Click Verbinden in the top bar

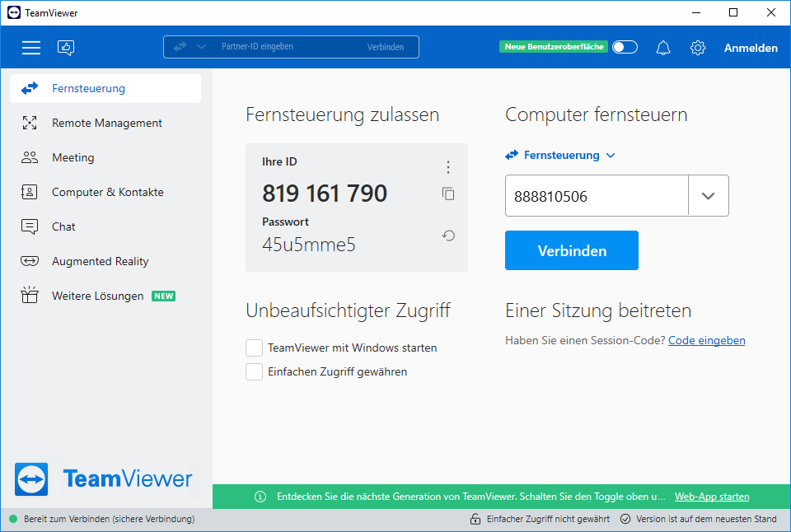point(386,47)
